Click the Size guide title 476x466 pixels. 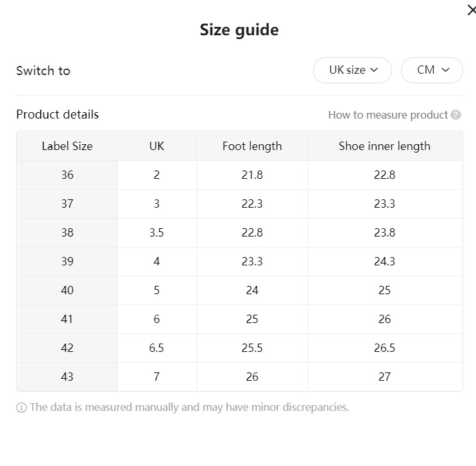(239, 30)
